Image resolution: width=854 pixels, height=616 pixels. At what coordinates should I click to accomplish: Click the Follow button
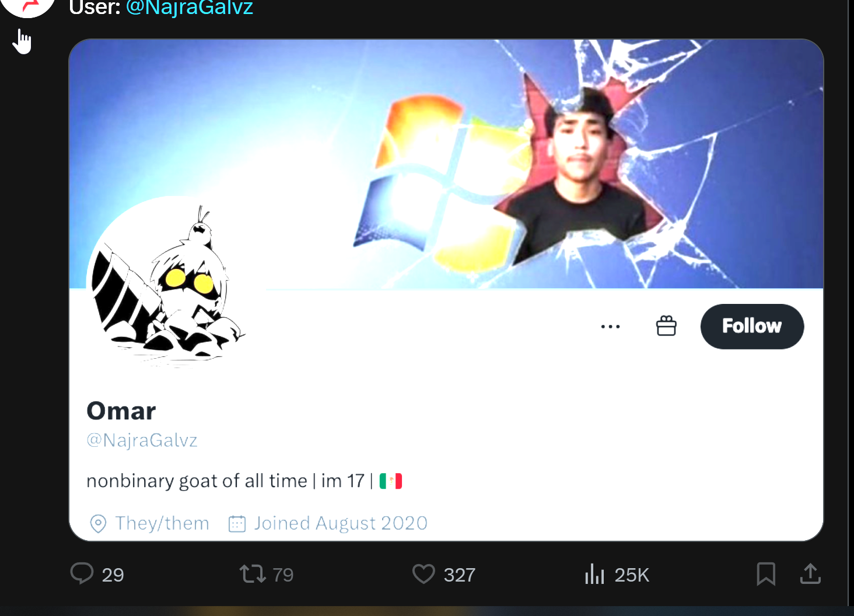tap(752, 327)
